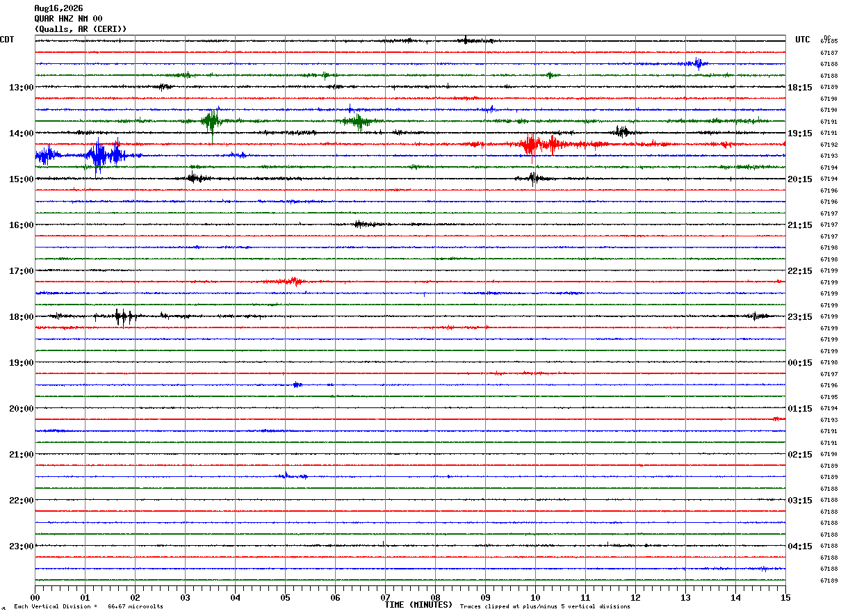
Task: Click the 13:00 CDT time label
Action: 21,88
